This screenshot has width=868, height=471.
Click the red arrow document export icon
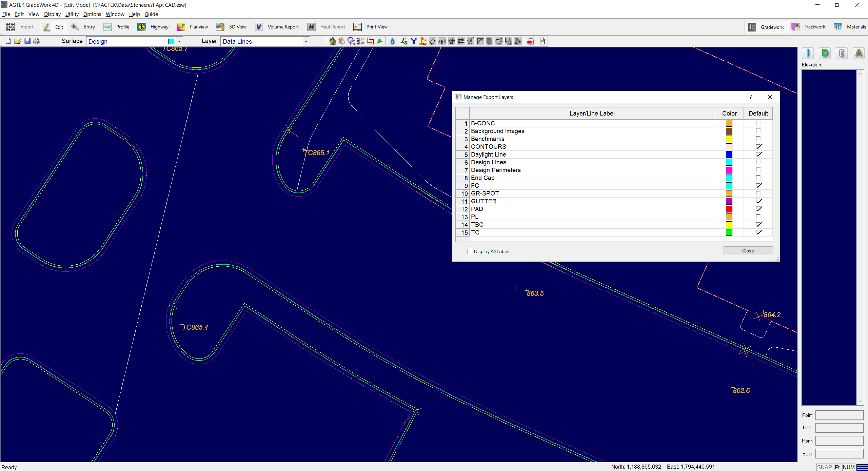pos(531,41)
